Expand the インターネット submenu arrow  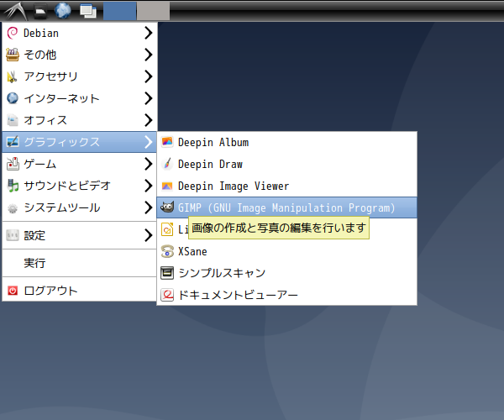[x=148, y=98]
